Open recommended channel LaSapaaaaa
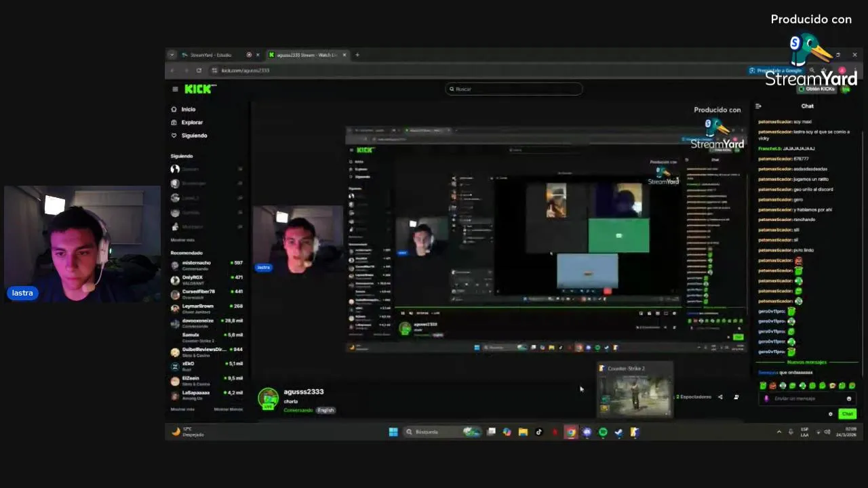Image resolution: width=868 pixels, height=488 pixels. pos(206,394)
